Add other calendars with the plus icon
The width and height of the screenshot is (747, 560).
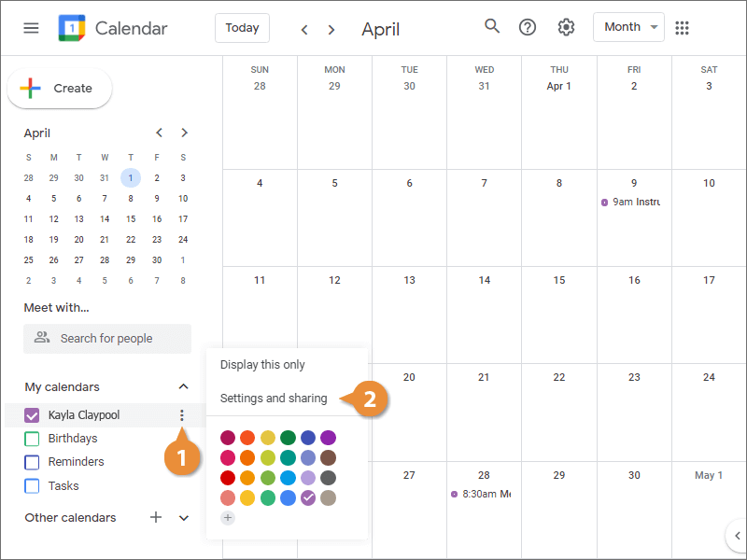click(156, 517)
